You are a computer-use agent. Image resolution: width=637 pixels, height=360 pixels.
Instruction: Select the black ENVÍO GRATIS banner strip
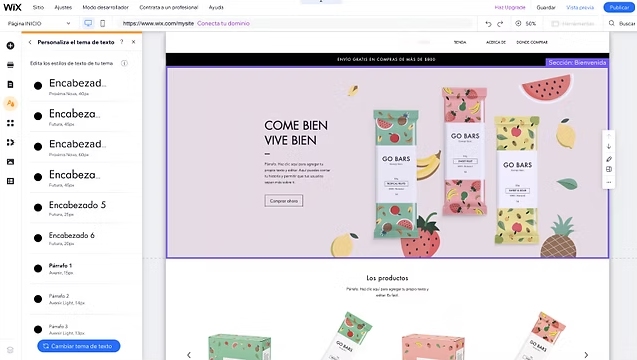(x=387, y=59)
